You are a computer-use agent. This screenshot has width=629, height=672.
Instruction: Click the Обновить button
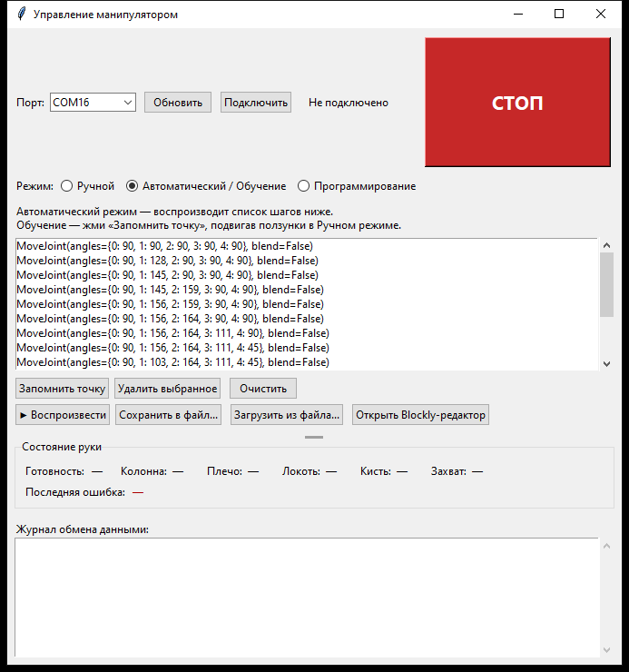point(178,103)
